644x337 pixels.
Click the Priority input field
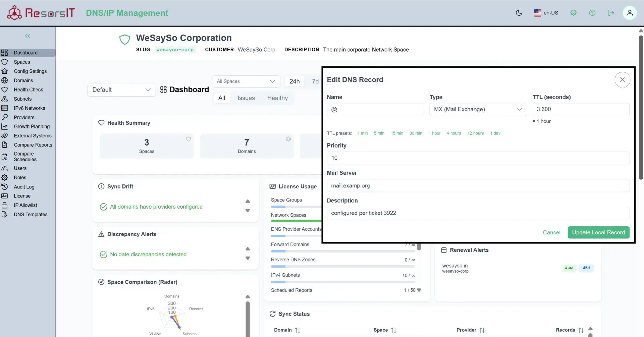pyautogui.click(x=478, y=158)
